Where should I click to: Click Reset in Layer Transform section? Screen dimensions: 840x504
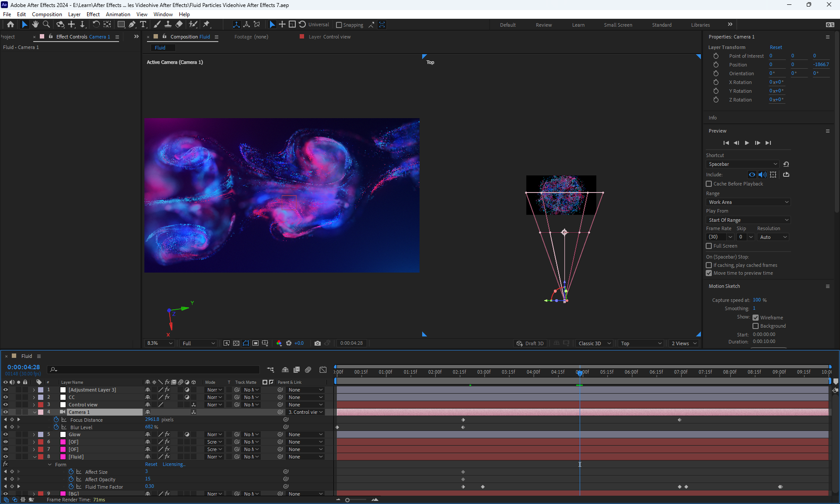[x=776, y=47]
